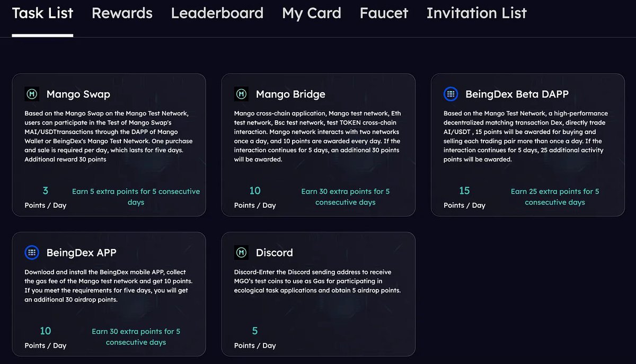Click the BeingDex Beta DAPP card
Screen dimensions: 636x364
[x=528, y=145]
